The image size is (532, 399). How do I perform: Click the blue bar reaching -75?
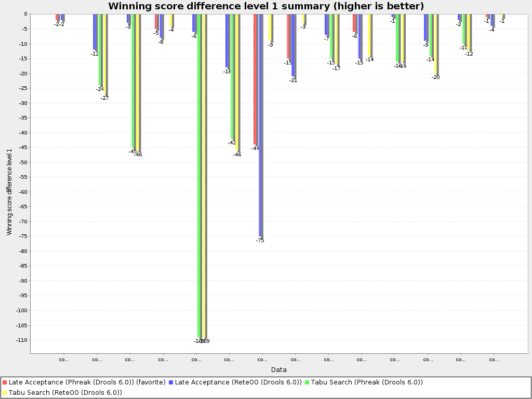(260, 125)
